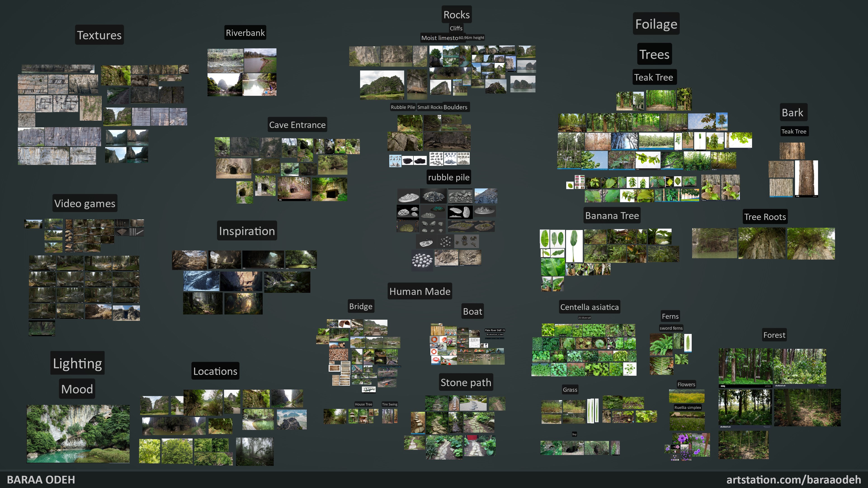Select the Bridge label
This screenshot has width=868, height=488.
click(361, 306)
